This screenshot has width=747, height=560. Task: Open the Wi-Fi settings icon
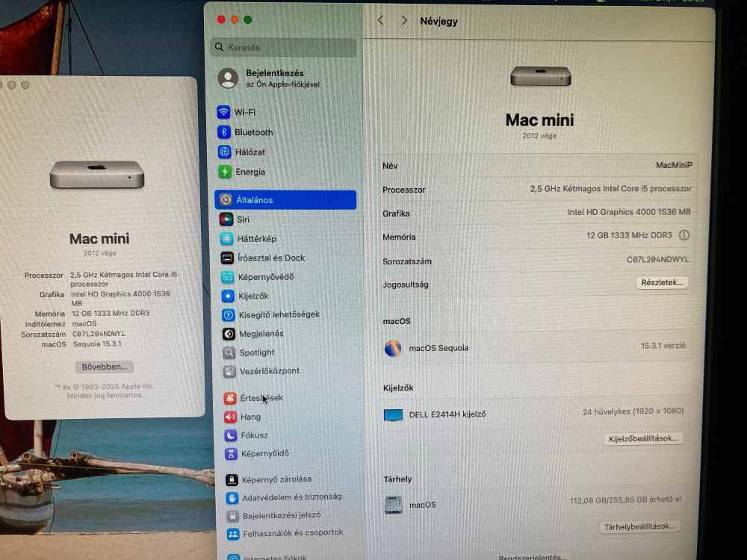[224, 112]
